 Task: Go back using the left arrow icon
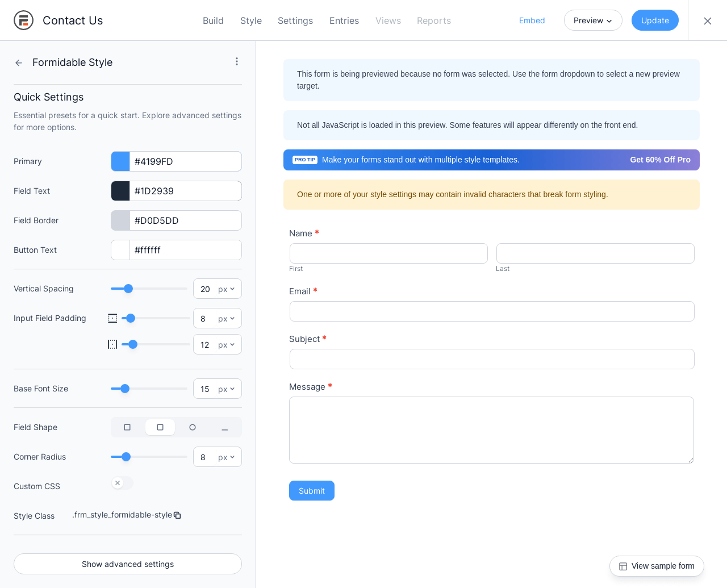pos(19,62)
